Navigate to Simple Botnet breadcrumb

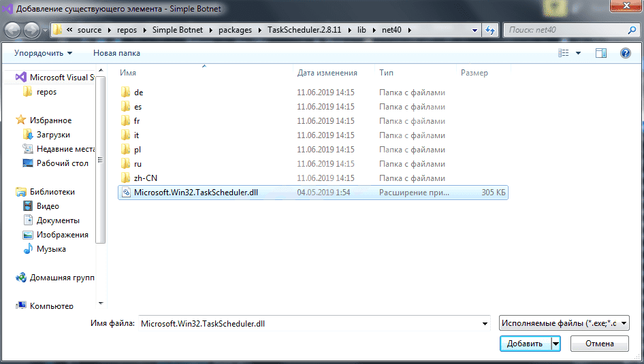[178, 30]
